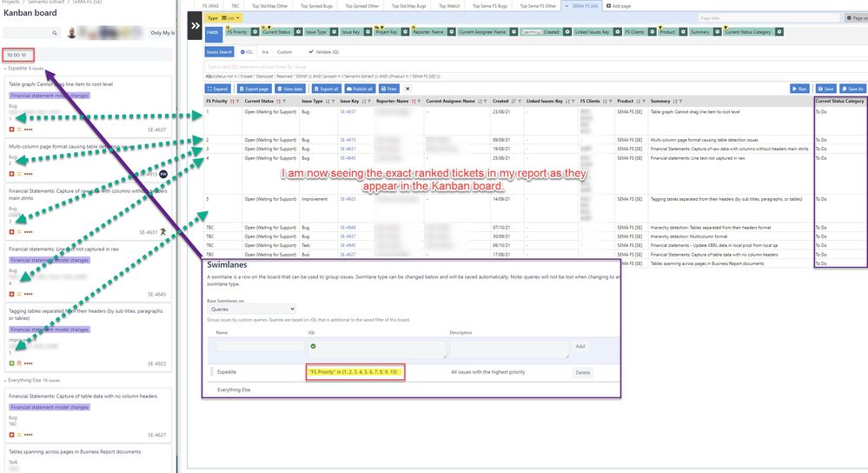
Task: Open the gear settings for FS Clients field
Action: coord(653,32)
